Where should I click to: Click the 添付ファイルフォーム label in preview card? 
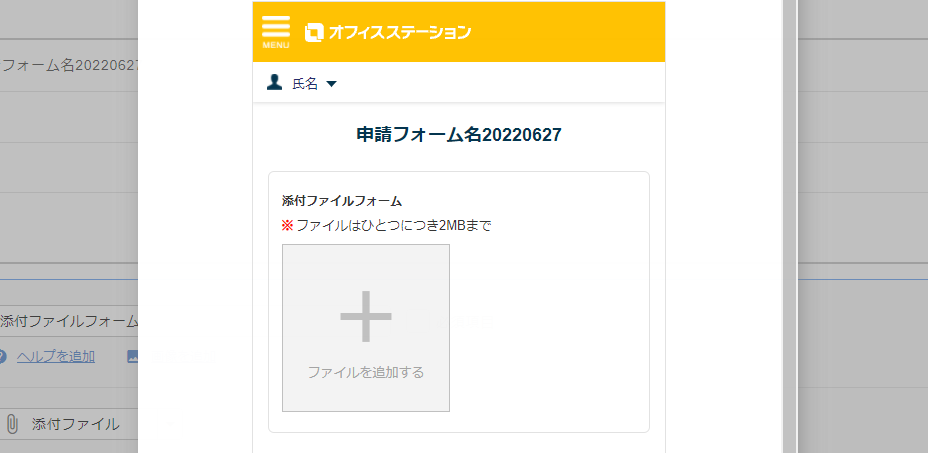[342, 201]
